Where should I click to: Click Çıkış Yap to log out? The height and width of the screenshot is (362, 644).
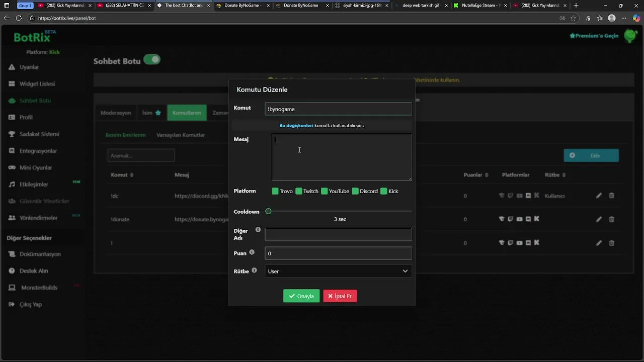point(30,304)
